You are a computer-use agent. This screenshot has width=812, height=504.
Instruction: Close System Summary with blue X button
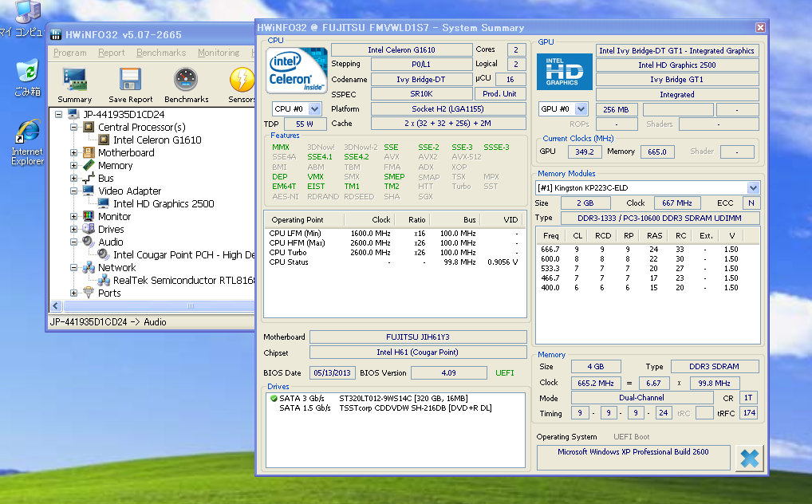pyautogui.click(x=750, y=458)
